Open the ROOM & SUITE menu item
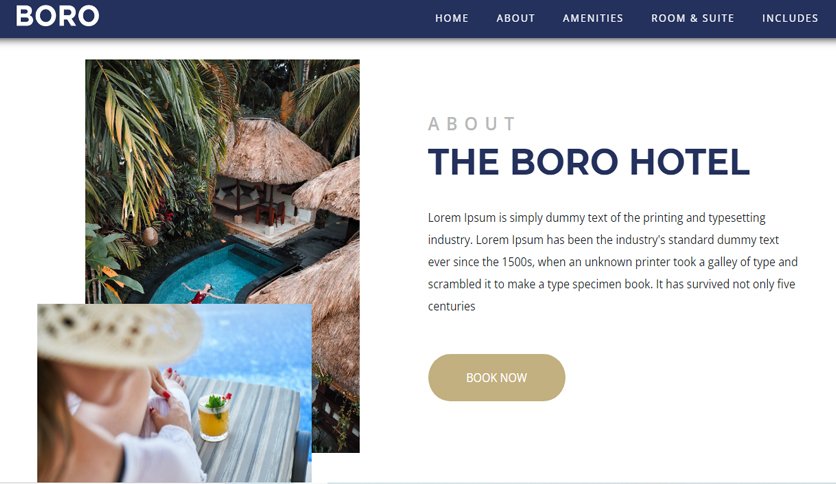Image resolution: width=836 pixels, height=484 pixels. tap(693, 18)
